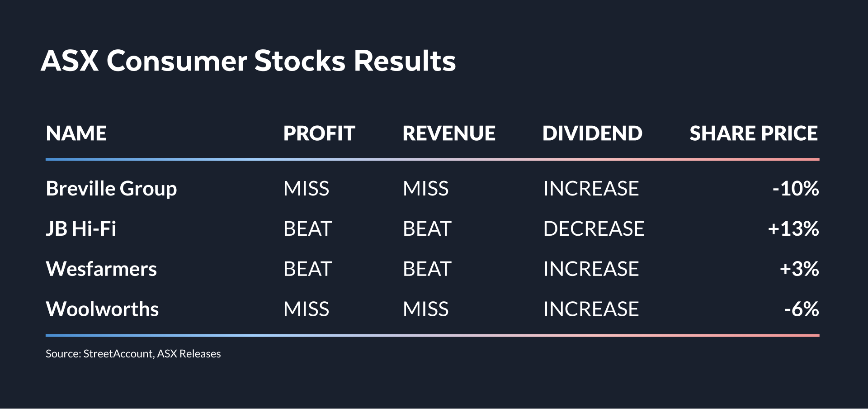The width and height of the screenshot is (868, 409).
Task: Click Woolworths' INCREASE dividend cell
Action: 591,309
